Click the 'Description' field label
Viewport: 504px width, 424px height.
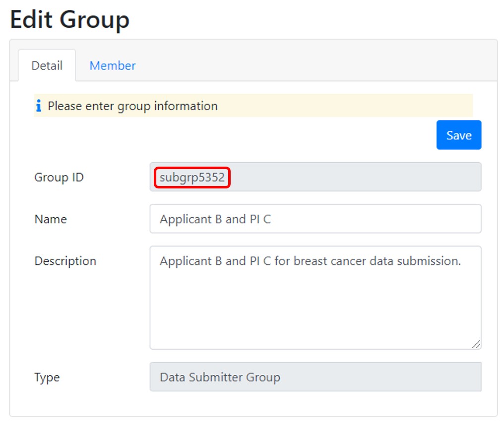point(65,261)
